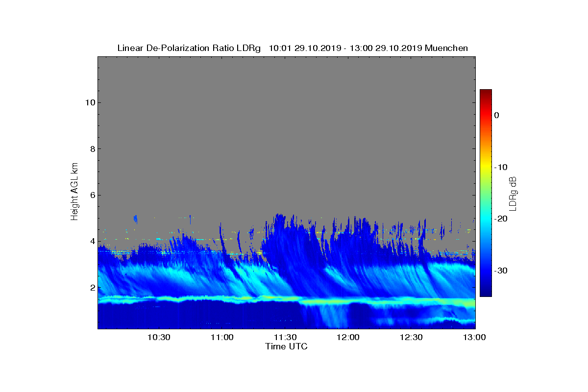Screen dimensions: 588x392
Task: Select the 11:30 time tick label
Action: pos(285,338)
